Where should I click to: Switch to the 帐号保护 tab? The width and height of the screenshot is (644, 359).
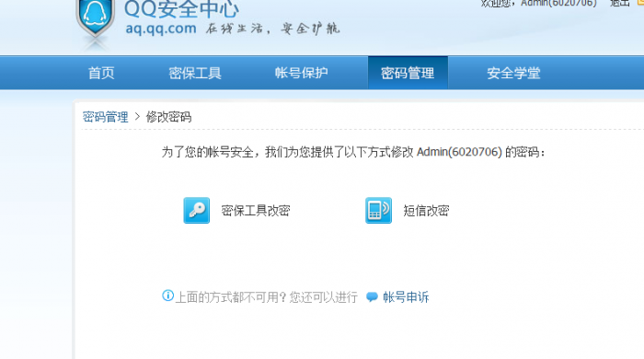301,73
